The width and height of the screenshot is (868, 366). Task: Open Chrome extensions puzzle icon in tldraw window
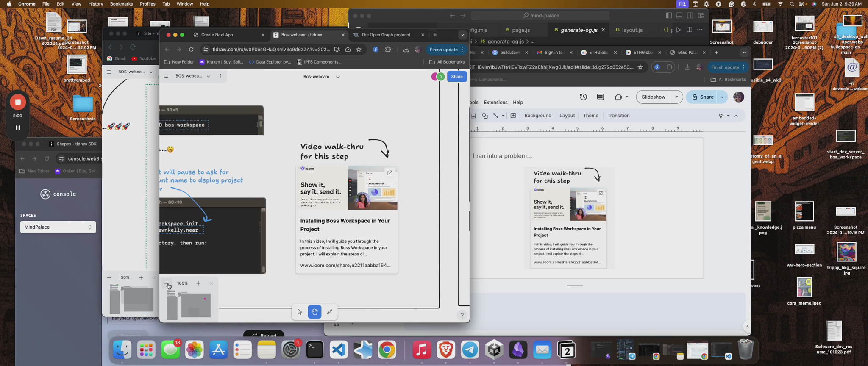(x=388, y=50)
